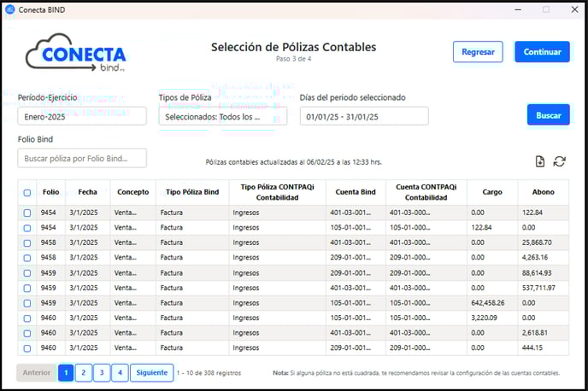Click the Siguiente pagination button
Screen dimensions: 588x391
coord(152,373)
